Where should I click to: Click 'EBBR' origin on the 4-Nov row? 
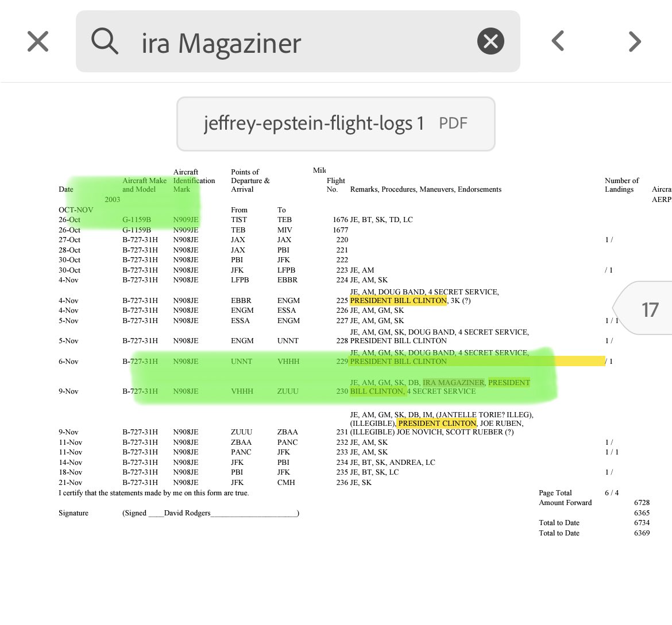pos(241,301)
